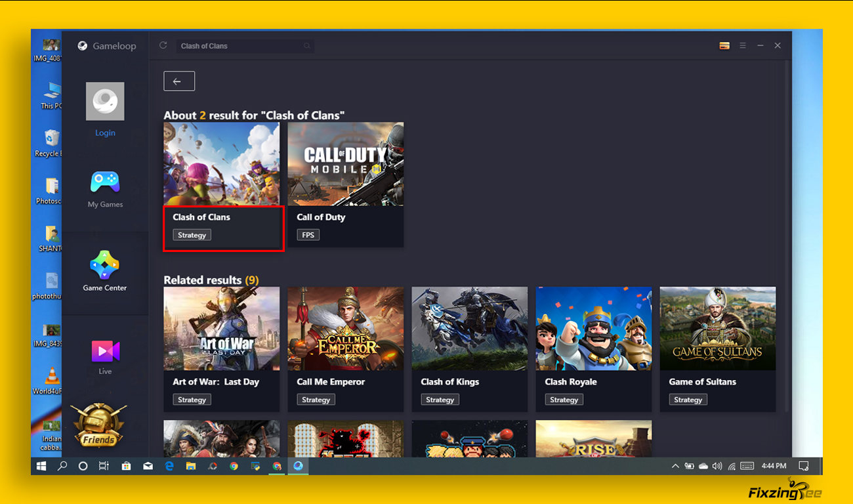
Task: Click the profile avatar above Login
Action: click(x=105, y=101)
